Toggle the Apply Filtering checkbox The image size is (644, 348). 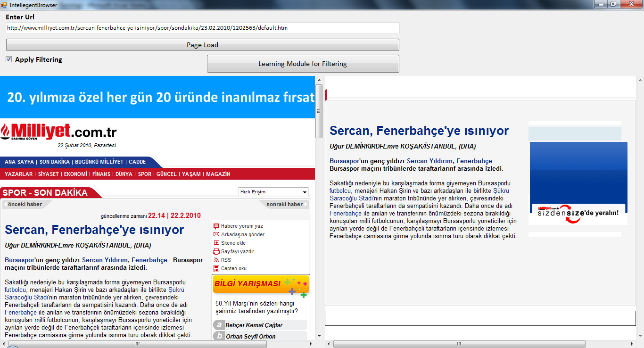tap(9, 59)
